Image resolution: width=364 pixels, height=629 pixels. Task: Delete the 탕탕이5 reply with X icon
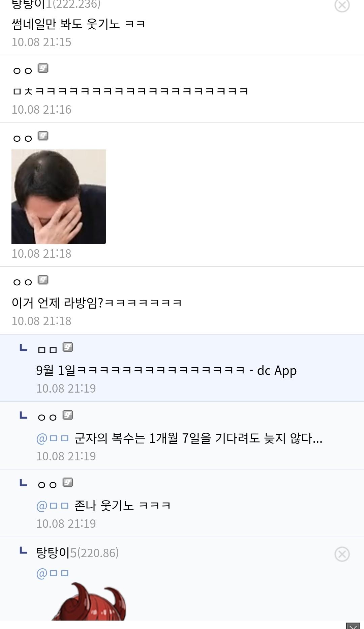point(342,554)
